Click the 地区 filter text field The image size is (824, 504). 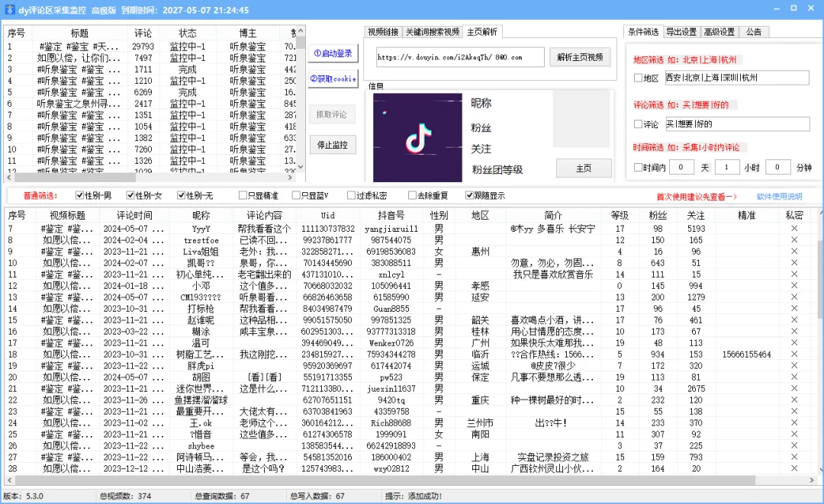737,78
